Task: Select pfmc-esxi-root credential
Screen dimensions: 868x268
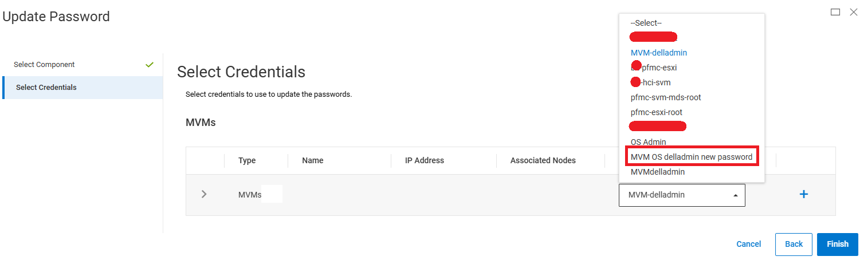Action: [x=657, y=112]
